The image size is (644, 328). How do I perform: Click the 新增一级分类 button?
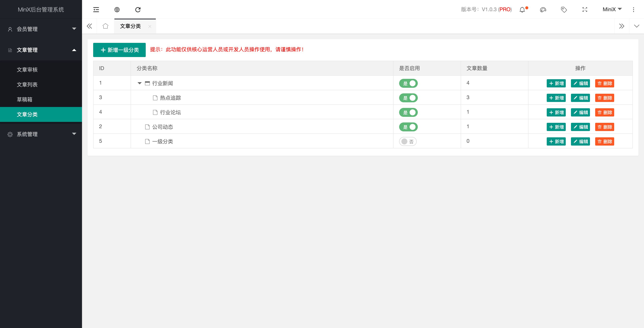(119, 50)
